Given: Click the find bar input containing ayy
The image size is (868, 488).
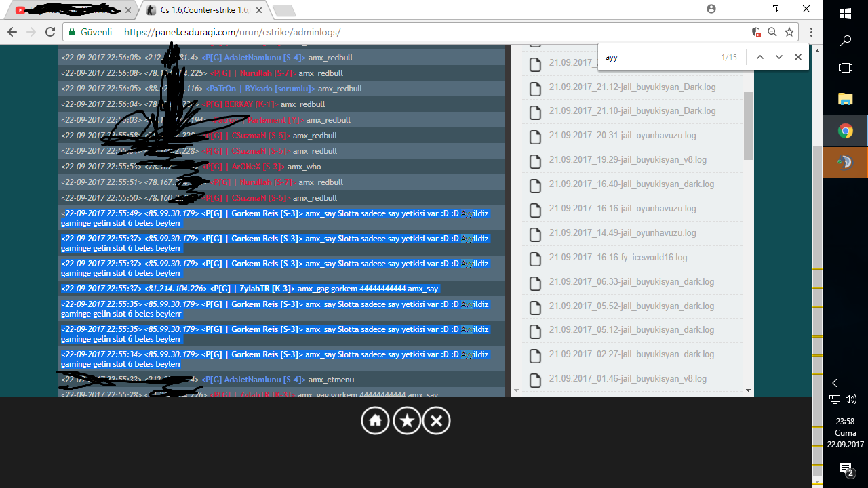Looking at the screenshot, I should click(658, 58).
